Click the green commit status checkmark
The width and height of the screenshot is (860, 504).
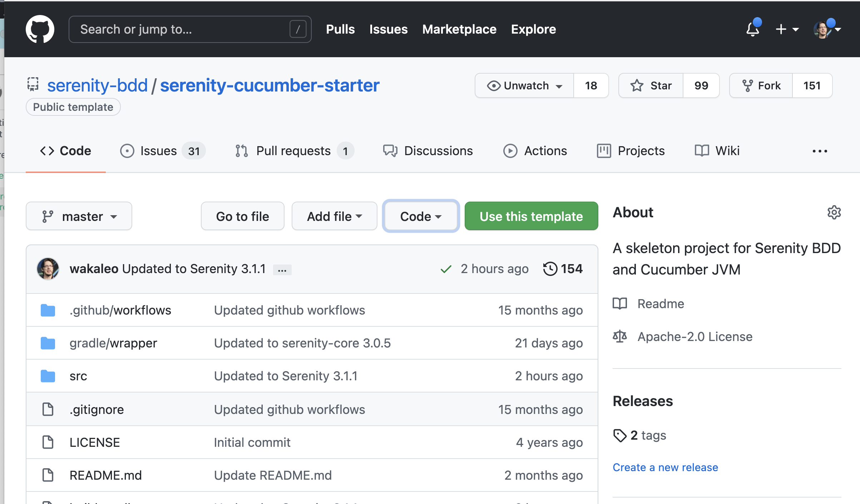(446, 269)
